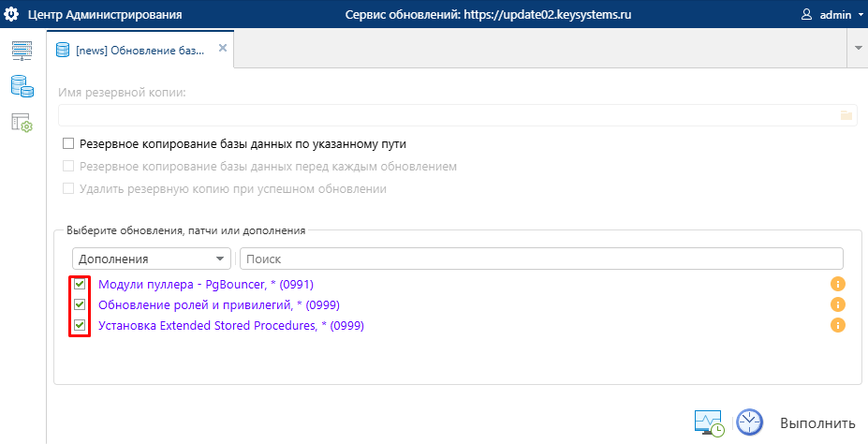Select the [news] Обновление баз... tab

click(140, 50)
